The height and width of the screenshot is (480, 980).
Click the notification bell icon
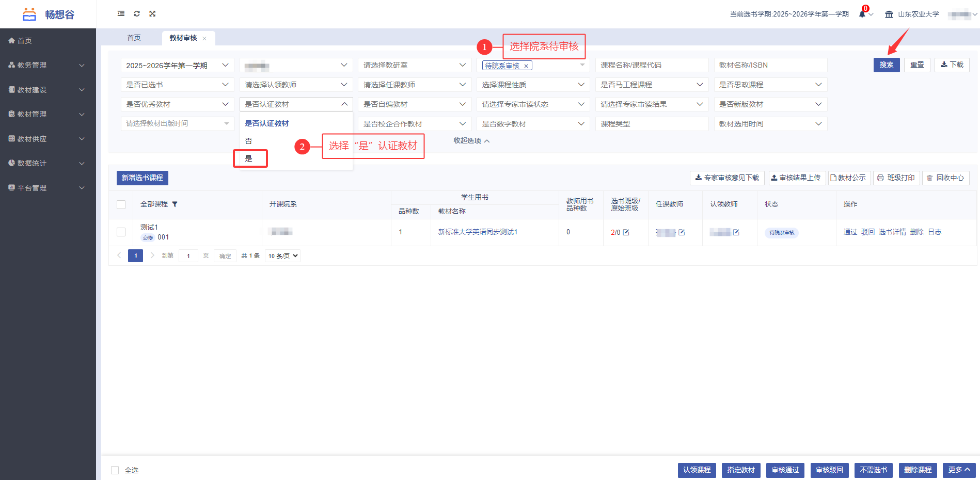tap(862, 14)
